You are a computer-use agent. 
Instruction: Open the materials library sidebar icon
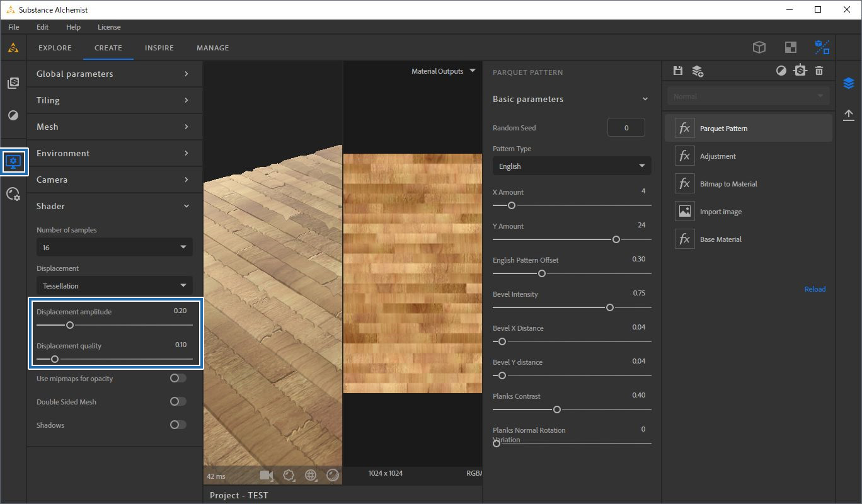(x=13, y=83)
